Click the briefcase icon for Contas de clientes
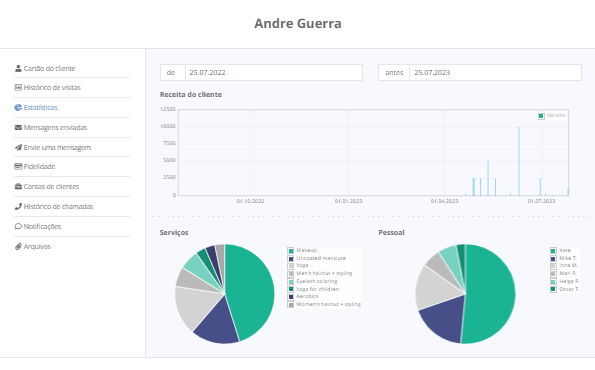Screen dimensions: 595x370 pyautogui.click(x=18, y=186)
